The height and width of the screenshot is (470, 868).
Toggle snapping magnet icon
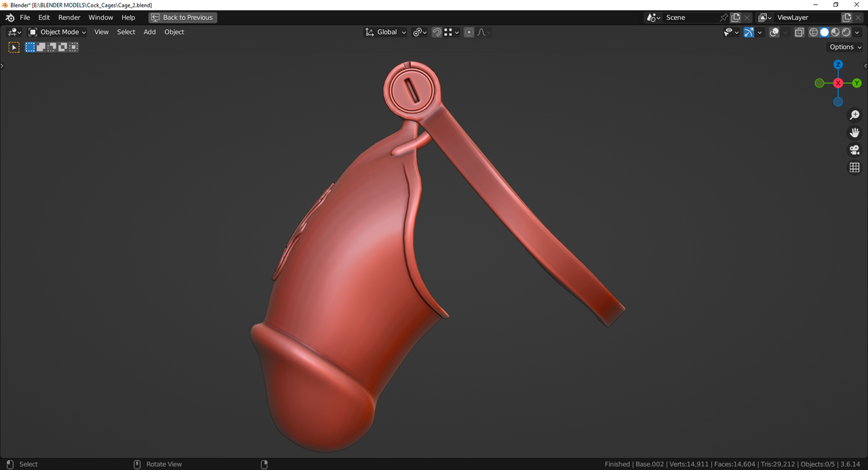pyautogui.click(x=437, y=32)
